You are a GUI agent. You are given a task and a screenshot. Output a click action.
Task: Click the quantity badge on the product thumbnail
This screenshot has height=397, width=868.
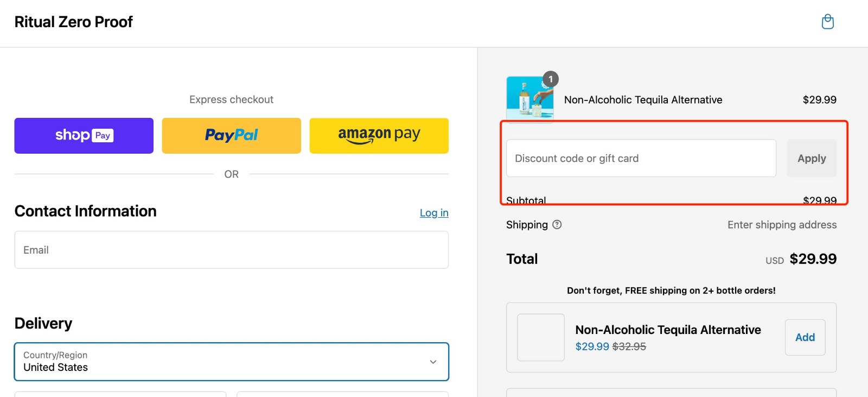550,79
